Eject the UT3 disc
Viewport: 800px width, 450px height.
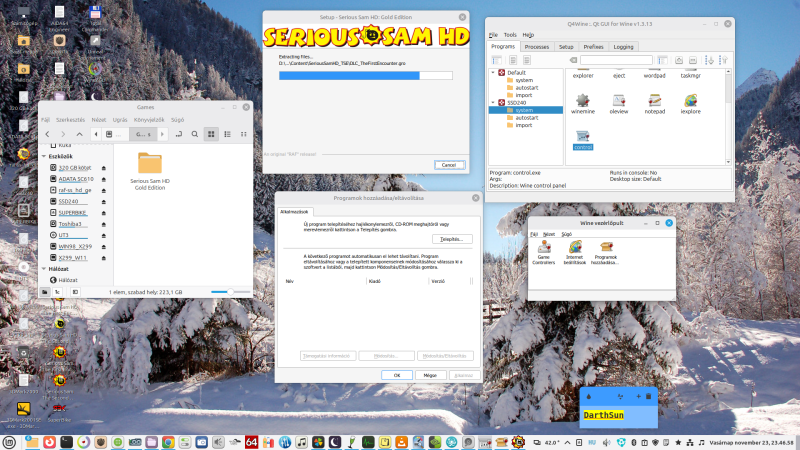(x=104, y=235)
